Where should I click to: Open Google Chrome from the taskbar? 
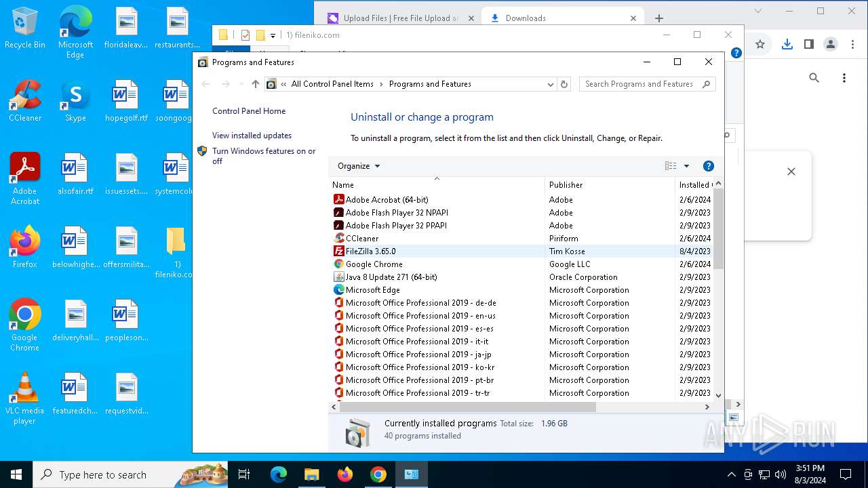[378, 474]
